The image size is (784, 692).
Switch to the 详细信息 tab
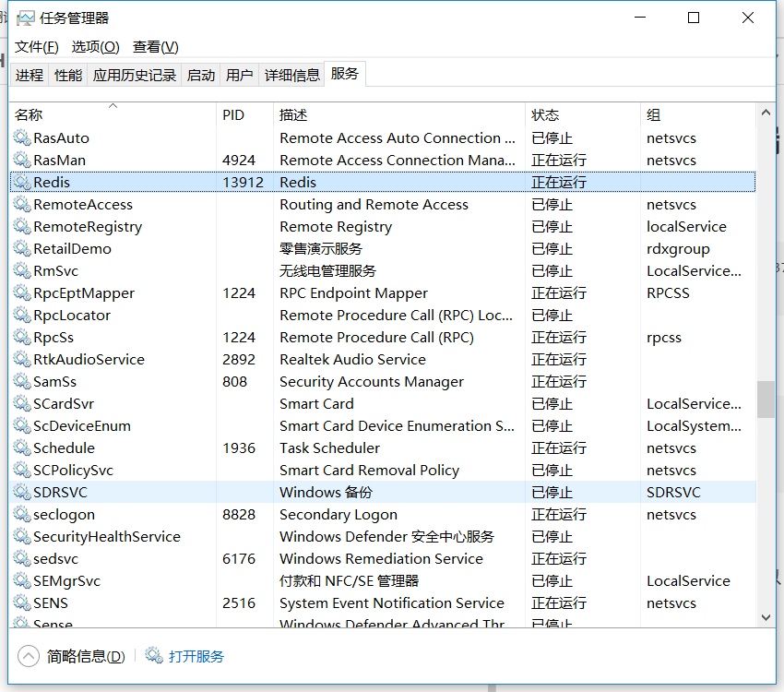[x=292, y=75]
